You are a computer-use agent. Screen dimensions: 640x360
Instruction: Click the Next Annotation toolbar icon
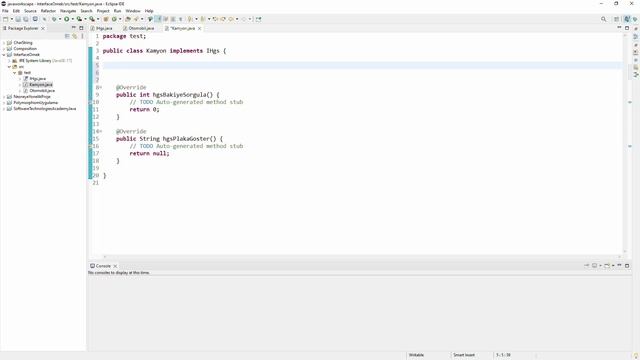[189, 19]
